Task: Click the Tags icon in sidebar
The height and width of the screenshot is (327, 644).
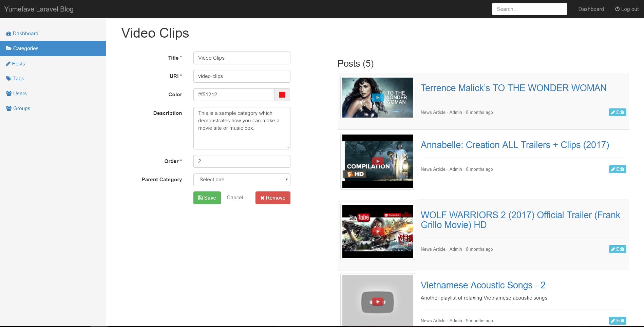Action: click(9, 79)
